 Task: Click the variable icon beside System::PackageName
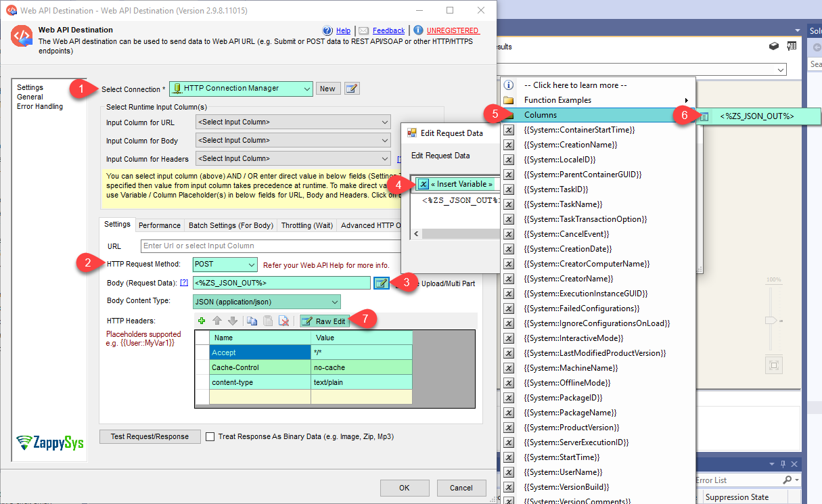(509, 413)
